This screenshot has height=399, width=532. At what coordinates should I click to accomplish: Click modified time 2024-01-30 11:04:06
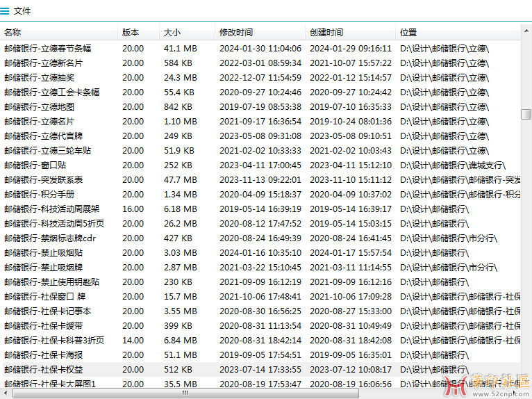[x=260, y=49]
